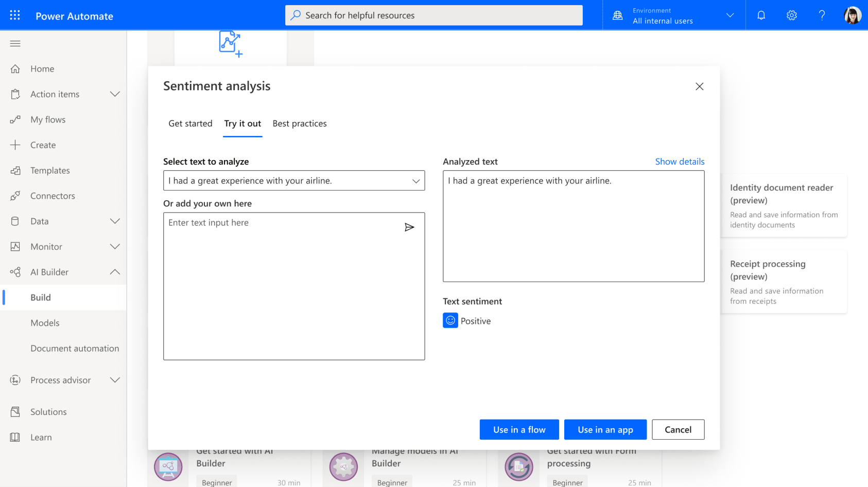Click the help question mark icon

coord(822,15)
